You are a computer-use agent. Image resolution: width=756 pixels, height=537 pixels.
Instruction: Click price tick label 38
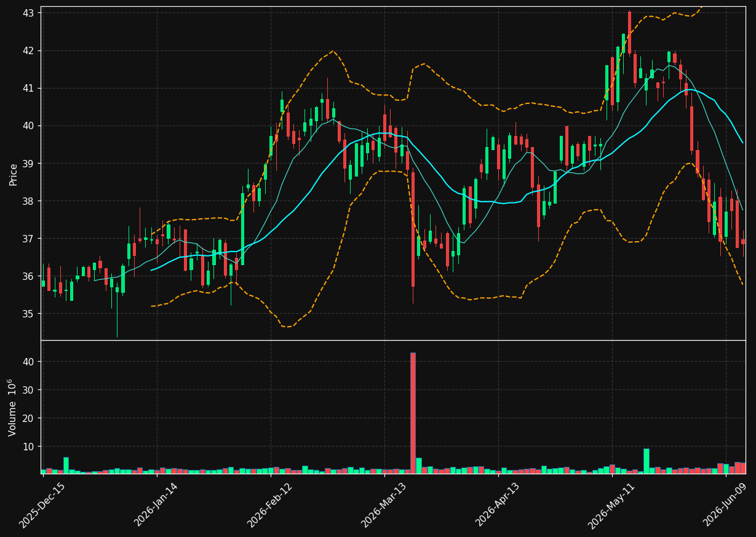(30, 201)
